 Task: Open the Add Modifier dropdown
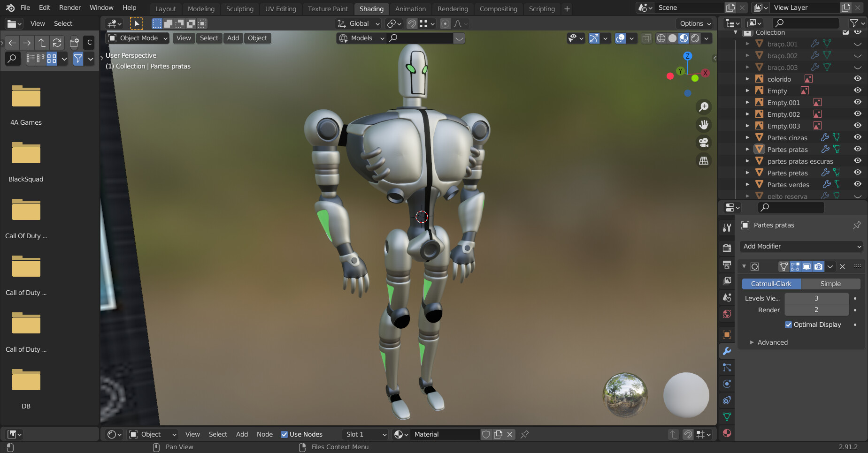point(801,246)
